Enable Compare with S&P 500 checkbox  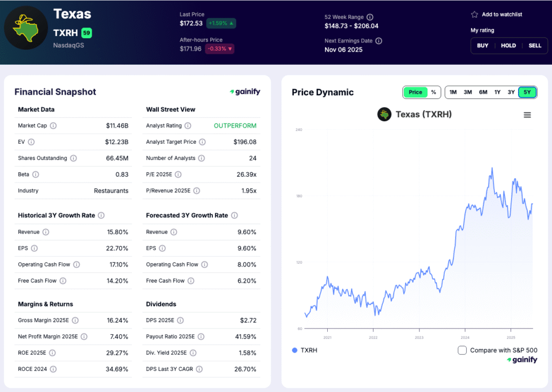point(462,350)
